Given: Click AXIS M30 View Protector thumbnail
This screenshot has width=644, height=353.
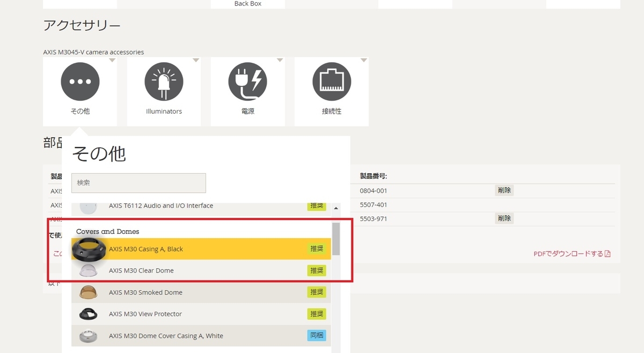Looking at the screenshot, I should click(x=89, y=314).
